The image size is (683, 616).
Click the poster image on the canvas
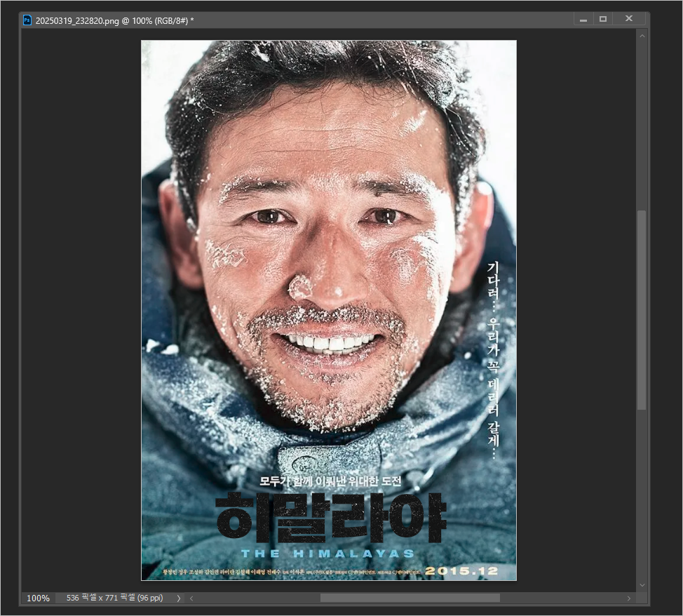(x=329, y=310)
